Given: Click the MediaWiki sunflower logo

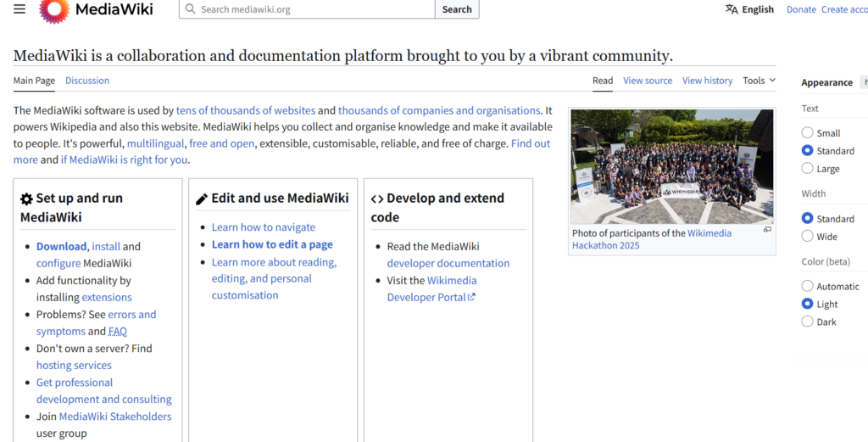Looking at the screenshot, I should [54, 9].
